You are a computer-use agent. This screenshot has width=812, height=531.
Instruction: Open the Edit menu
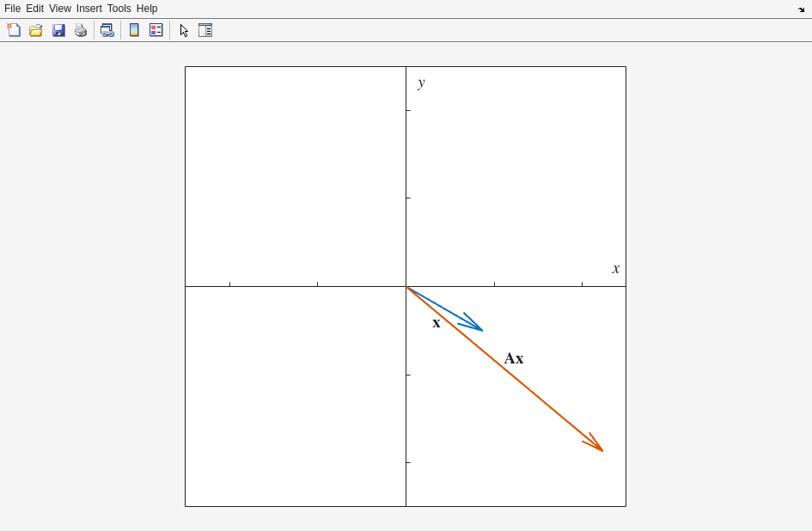34,9
